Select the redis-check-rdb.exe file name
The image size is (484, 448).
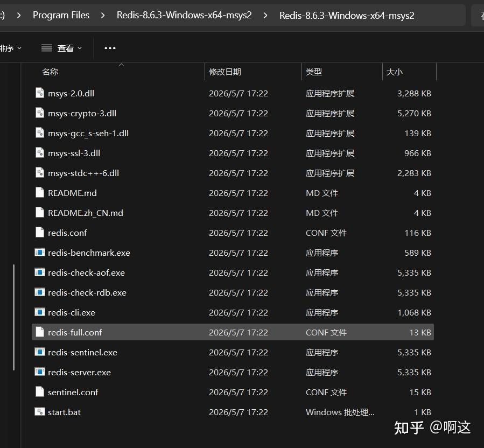click(x=87, y=292)
